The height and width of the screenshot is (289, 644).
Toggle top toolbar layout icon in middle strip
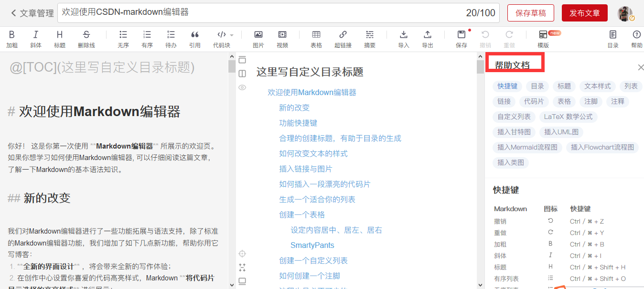coord(242,60)
